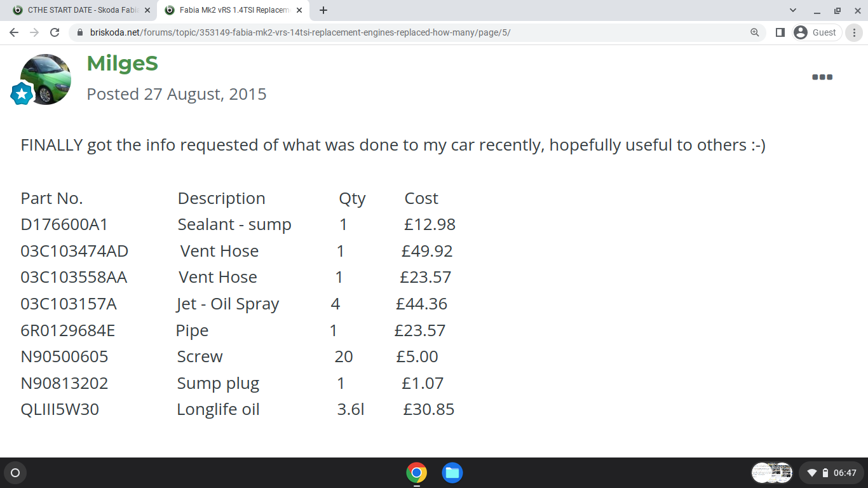Viewport: 868px width, 488px height.
Task: View MilgeS green car avatar
Action: [x=46, y=79]
